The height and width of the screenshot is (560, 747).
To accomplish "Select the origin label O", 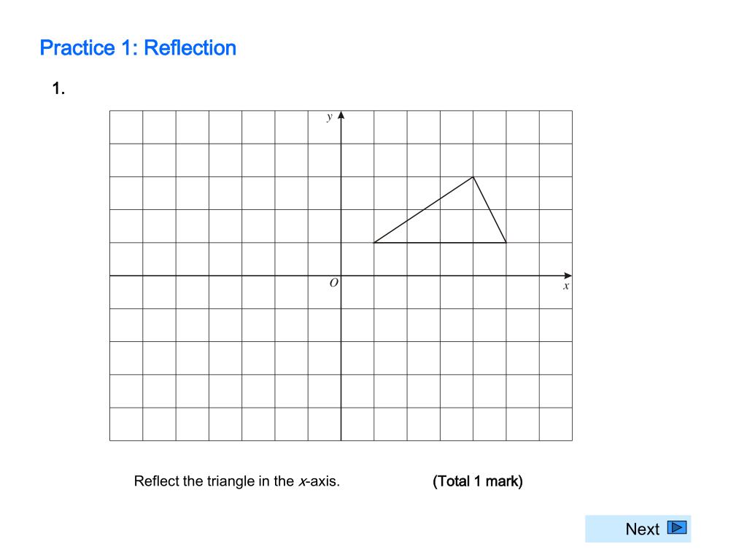I will [334, 283].
